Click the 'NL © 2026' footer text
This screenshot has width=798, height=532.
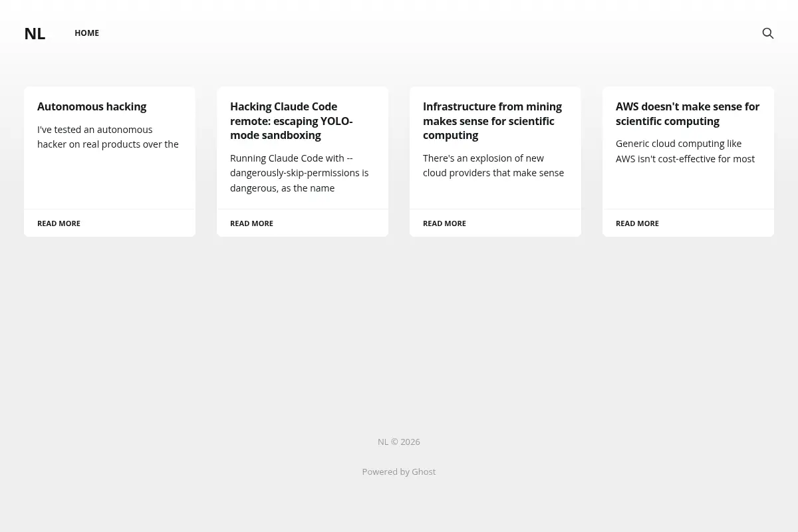(399, 442)
